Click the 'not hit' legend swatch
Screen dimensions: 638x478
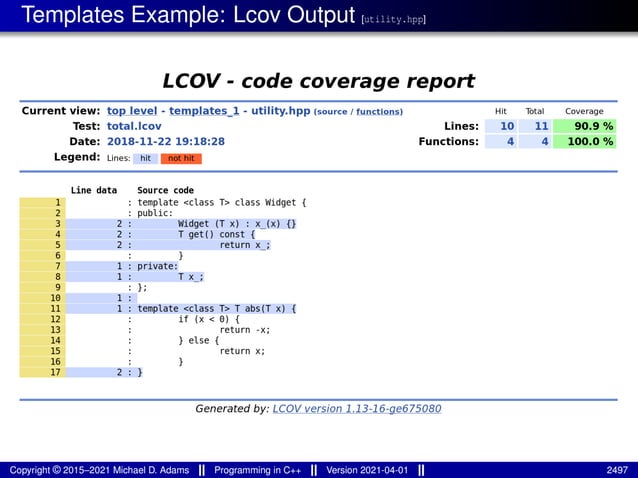181,158
